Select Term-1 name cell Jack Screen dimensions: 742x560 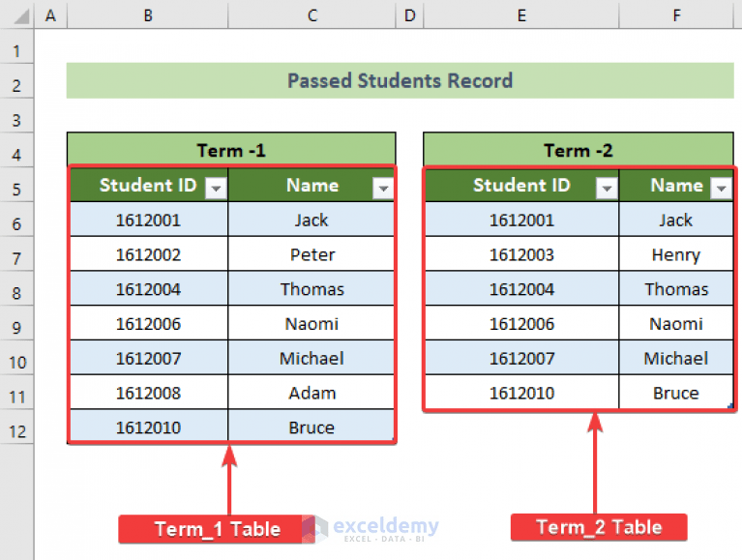(x=312, y=220)
